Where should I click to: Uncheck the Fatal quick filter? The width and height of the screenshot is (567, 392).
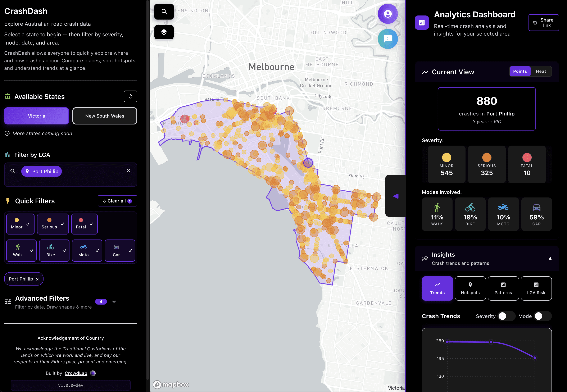(x=84, y=224)
